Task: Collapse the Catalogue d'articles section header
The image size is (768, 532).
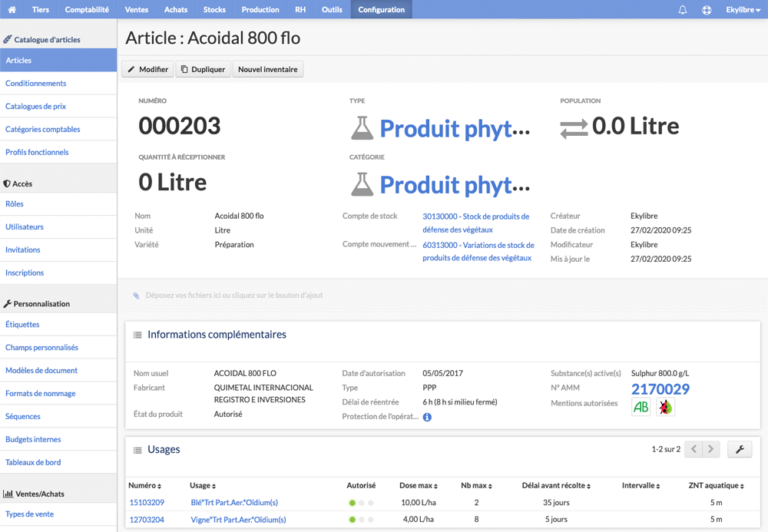Action: 58,39
